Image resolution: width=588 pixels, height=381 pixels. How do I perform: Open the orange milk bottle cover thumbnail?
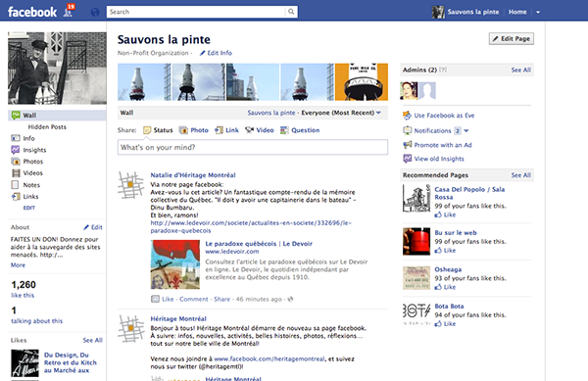coord(361,82)
